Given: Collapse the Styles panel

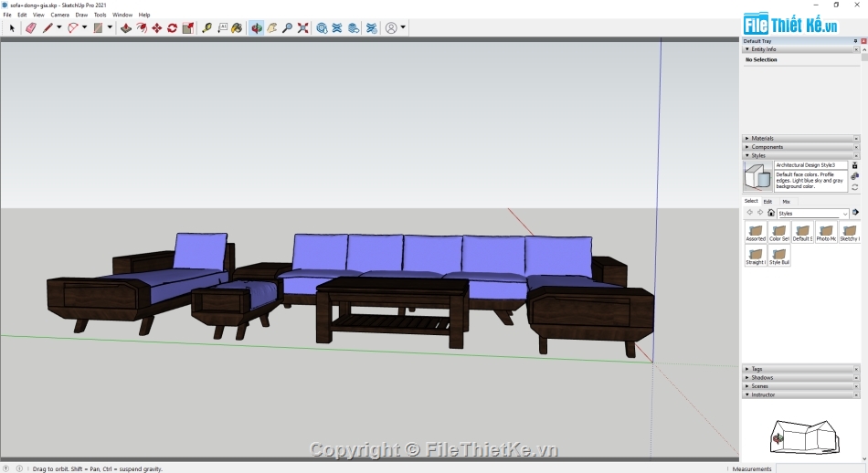Looking at the screenshot, I should pos(799,156).
